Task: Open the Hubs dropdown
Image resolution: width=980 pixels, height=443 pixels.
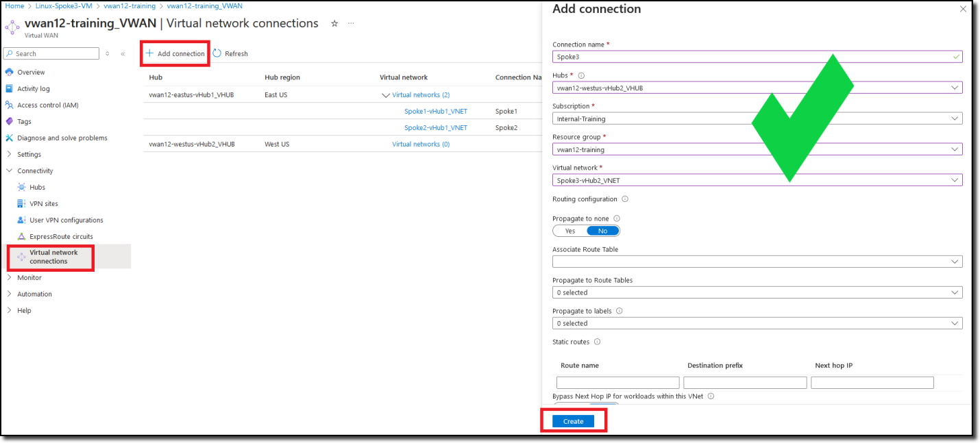Action: tap(757, 88)
